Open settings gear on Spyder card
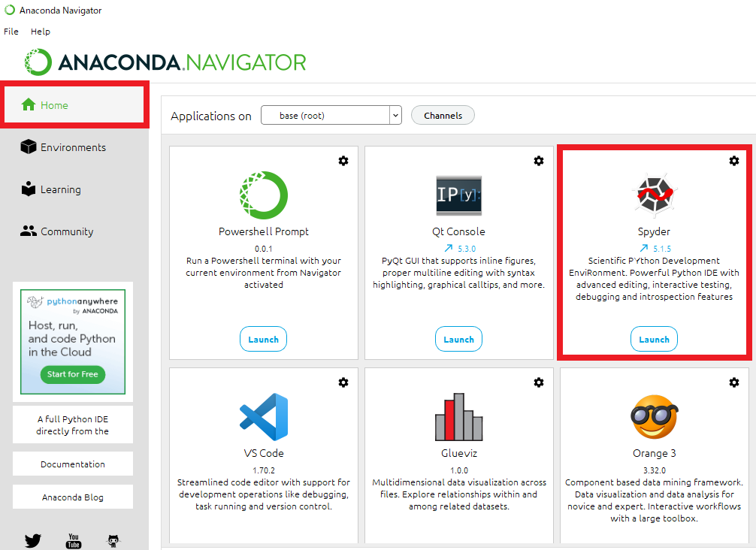The width and height of the screenshot is (756, 550). 733,161
